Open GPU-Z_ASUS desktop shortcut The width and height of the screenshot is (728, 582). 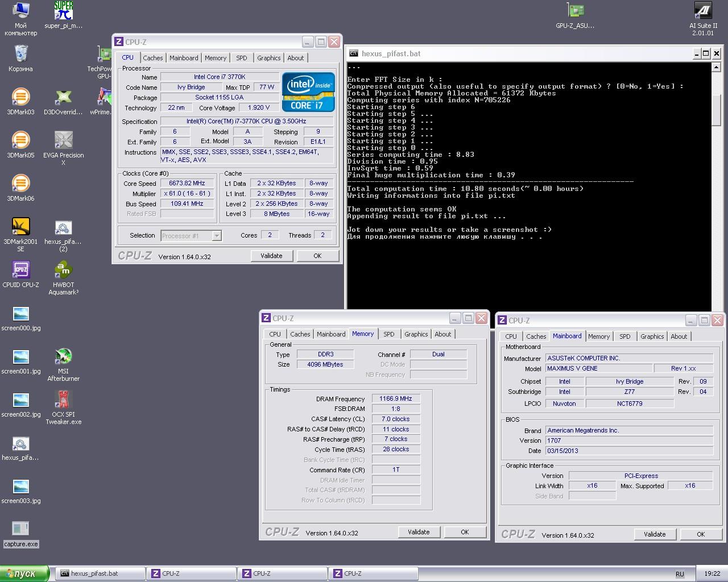tap(575, 15)
